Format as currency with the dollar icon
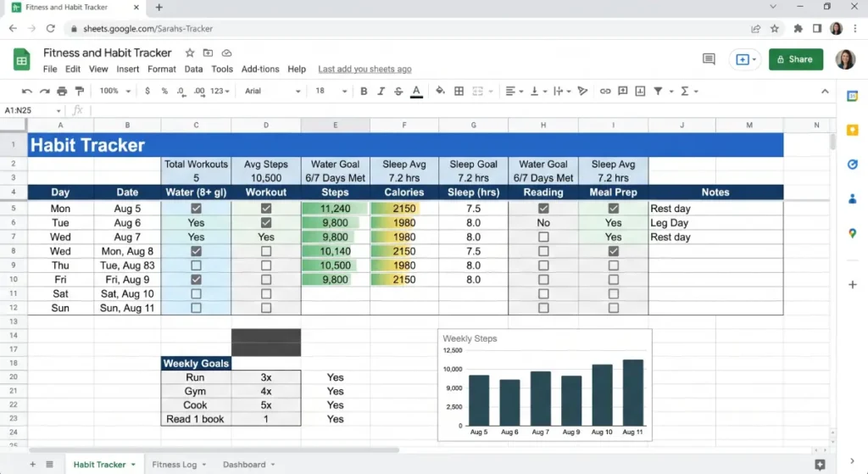Viewport: 868px width, 474px height. (147, 91)
